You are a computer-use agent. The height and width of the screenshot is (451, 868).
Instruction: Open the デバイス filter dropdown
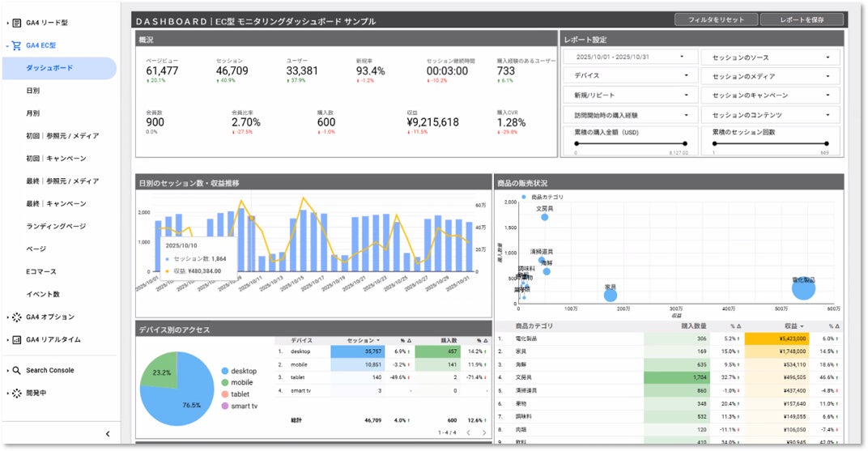(x=629, y=76)
